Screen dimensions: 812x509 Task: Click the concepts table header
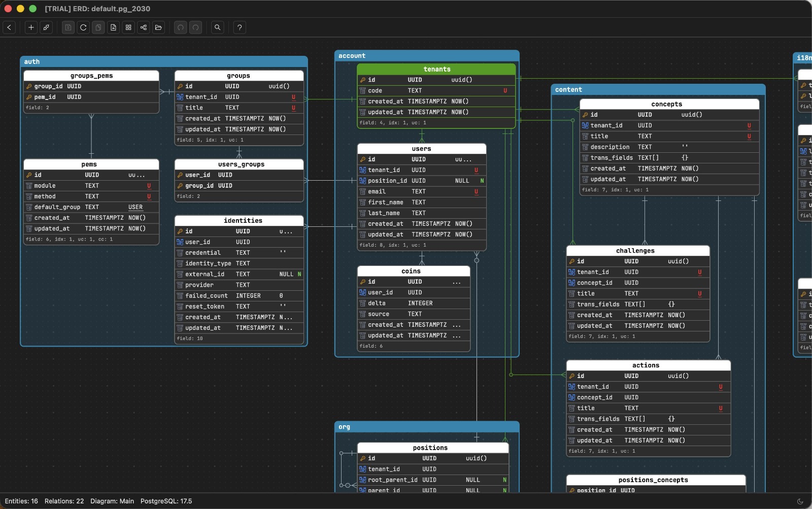click(666, 104)
